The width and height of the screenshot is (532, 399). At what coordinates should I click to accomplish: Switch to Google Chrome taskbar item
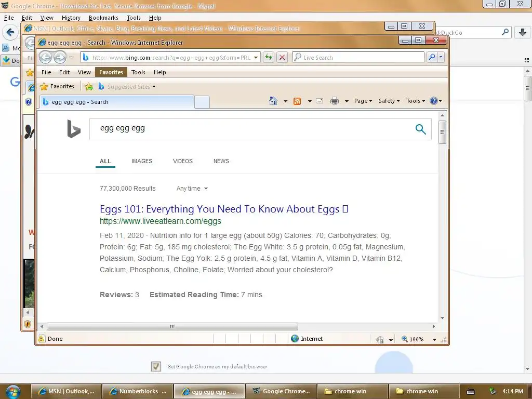click(281, 391)
